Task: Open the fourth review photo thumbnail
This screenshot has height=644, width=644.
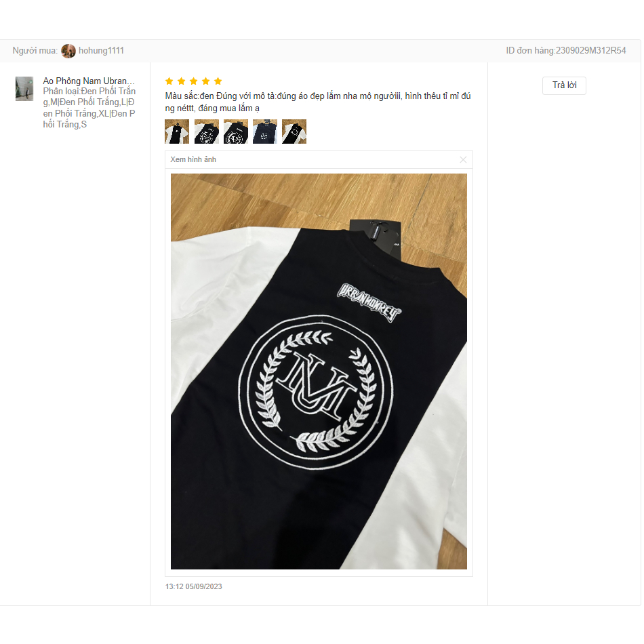Action: [x=265, y=132]
